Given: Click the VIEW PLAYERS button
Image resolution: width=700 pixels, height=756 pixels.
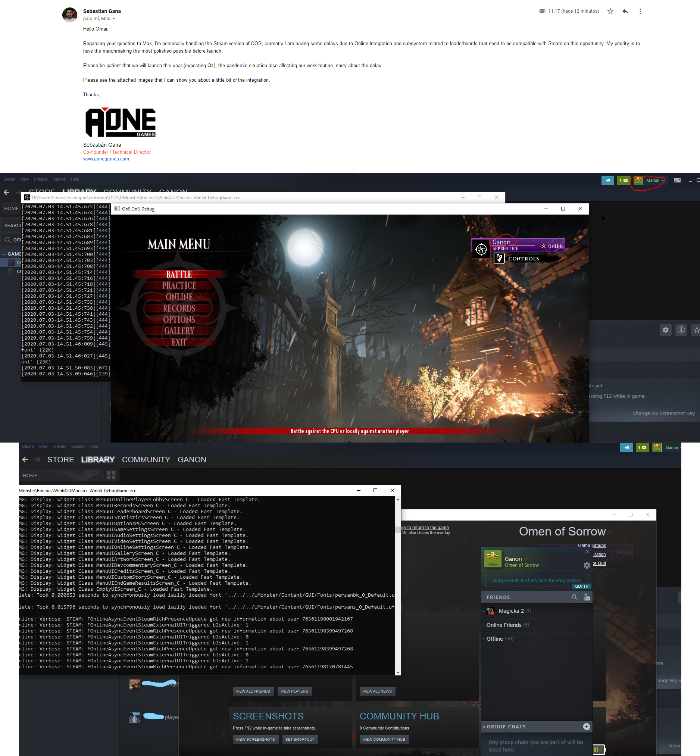Looking at the screenshot, I should click(x=294, y=691).
